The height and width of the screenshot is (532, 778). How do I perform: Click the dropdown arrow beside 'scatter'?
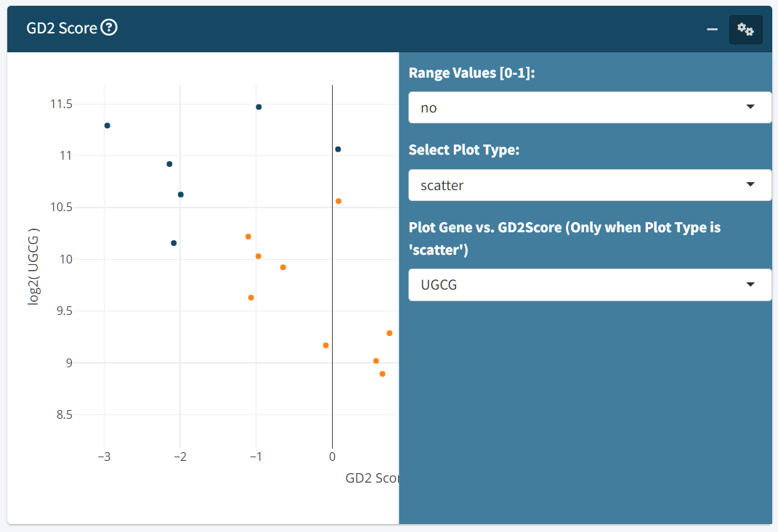[x=750, y=184]
